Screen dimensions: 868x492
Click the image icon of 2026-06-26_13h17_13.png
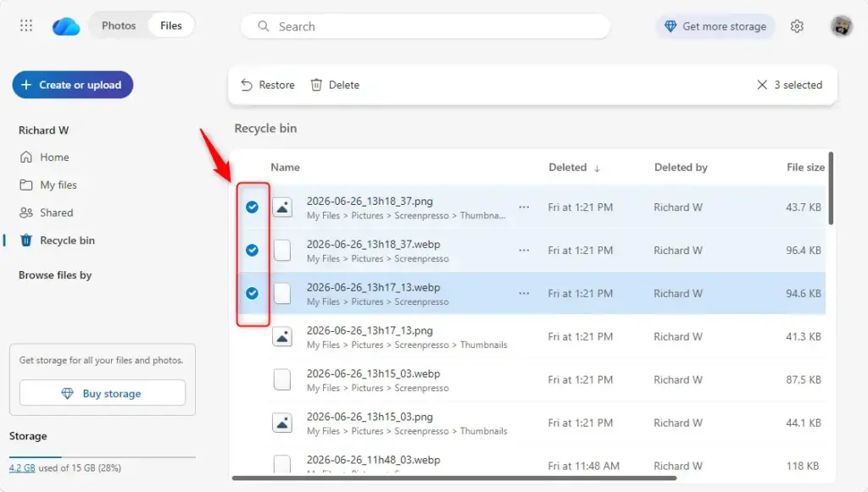pos(282,336)
